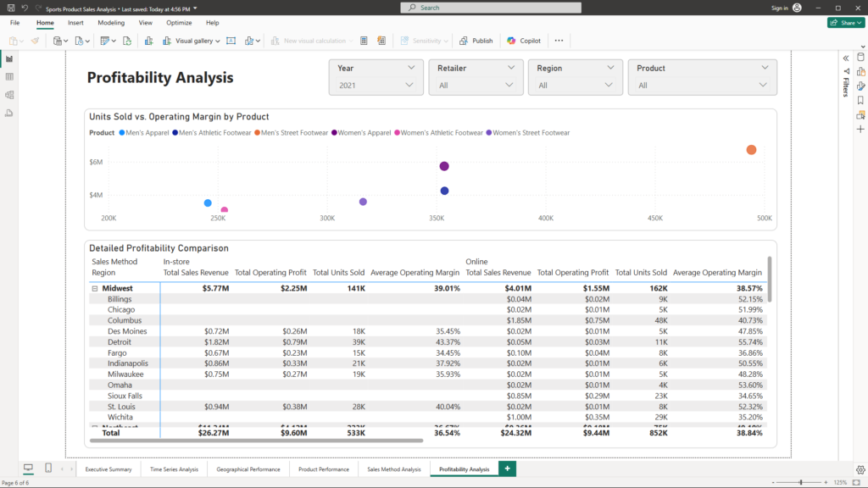Click the Publish button
The height and width of the screenshot is (488, 868).
pos(476,41)
